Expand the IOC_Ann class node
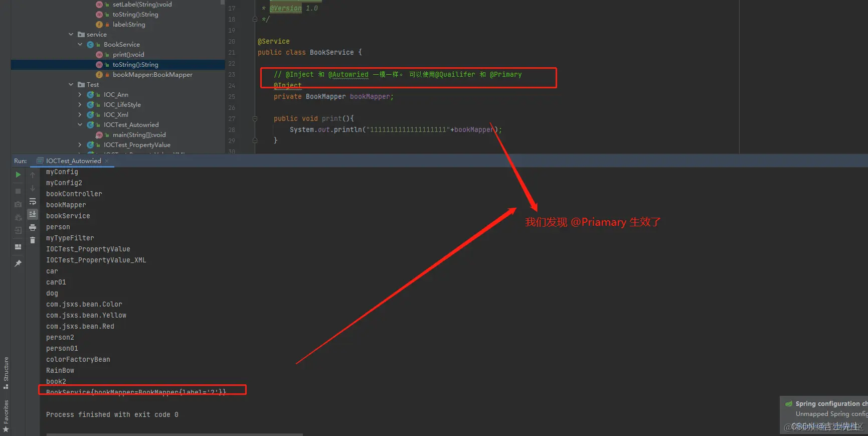The image size is (868, 436). pyautogui.click(x=80, y=95)
